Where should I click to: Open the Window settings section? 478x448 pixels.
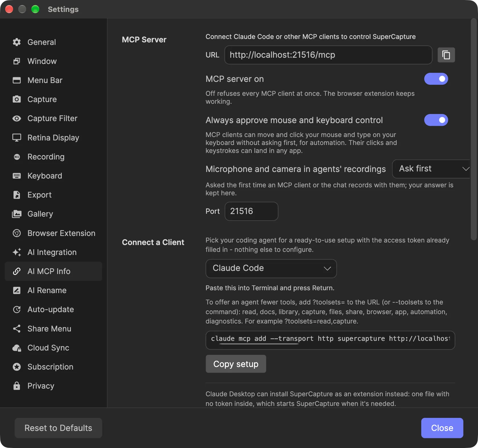coord(53,61)
